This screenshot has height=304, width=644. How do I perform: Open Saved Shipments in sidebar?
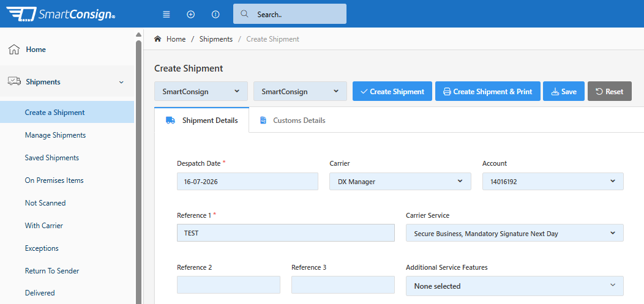pyautogui.click(x=52, y=158)
